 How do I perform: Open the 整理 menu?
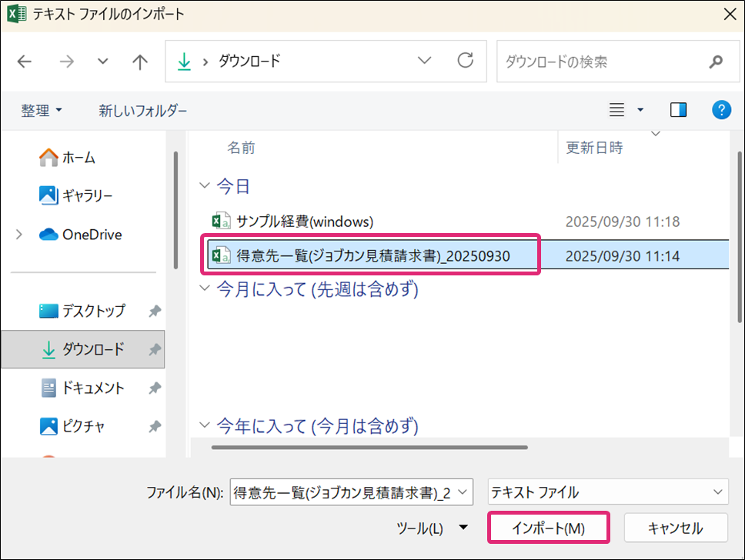[x=42, y=111]
